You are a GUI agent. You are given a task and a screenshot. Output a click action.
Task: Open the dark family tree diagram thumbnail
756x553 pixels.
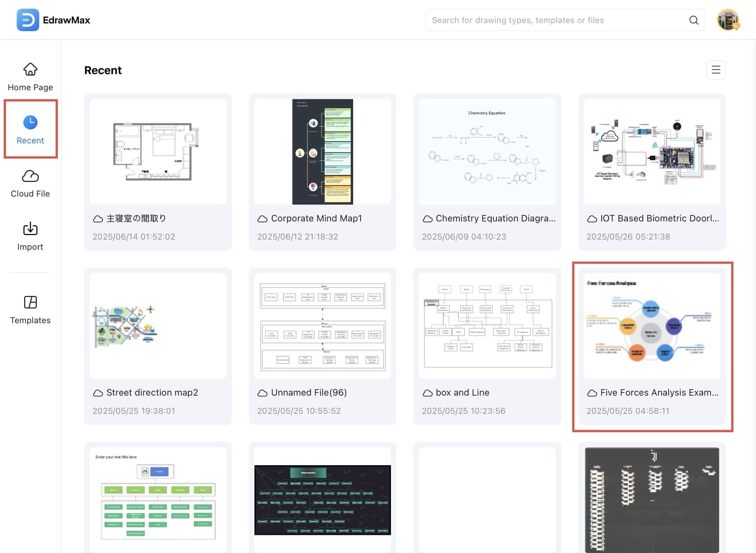point(322,499)
